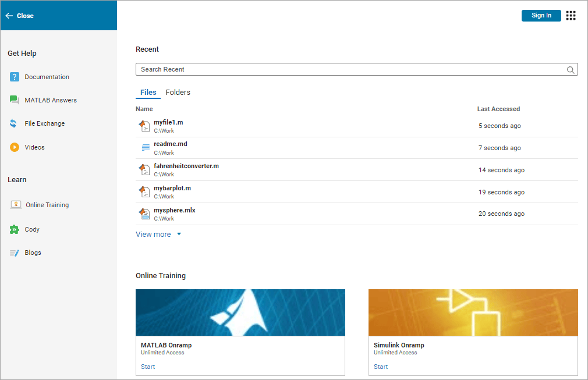Viewport: 588px width, 380px height.
Task: Open the Cody link
Action: pyautogui.click(x=32, y=229)
